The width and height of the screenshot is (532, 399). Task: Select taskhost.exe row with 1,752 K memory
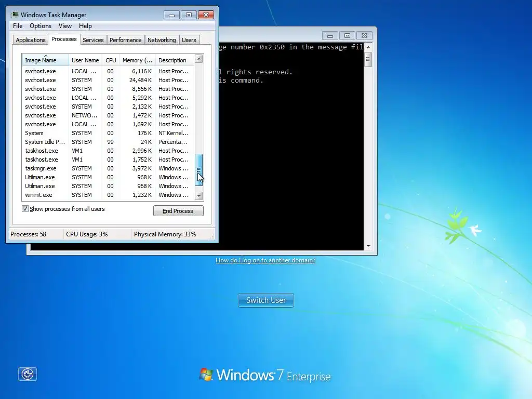tap(108, 159)
